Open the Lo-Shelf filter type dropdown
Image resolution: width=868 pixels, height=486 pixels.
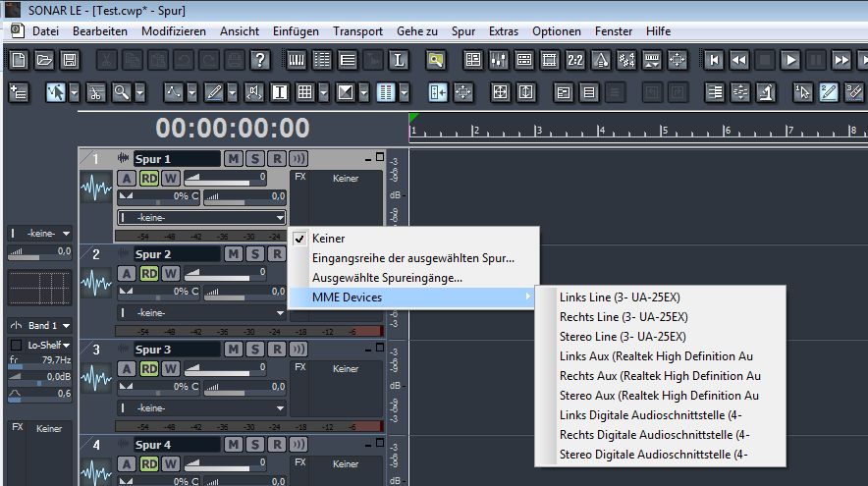[49, 345]
